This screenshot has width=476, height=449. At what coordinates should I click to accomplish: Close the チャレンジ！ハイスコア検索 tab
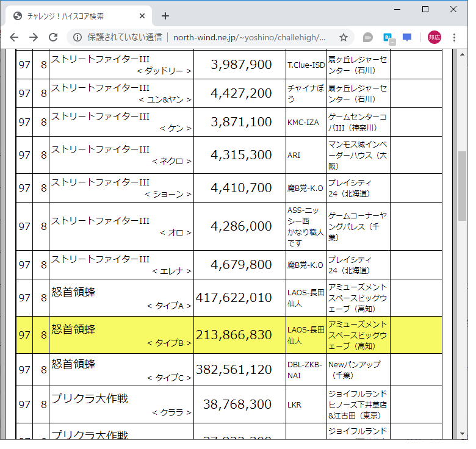pyautogui.click(x=142, y=16)
